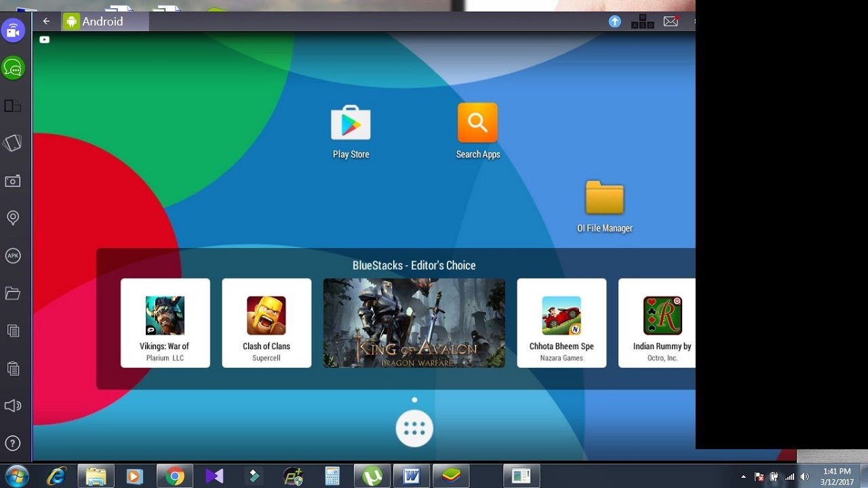Switch to BlueStacks in the taskbar
This screenshot has width=868, height=488.
[x=451, y=476]
